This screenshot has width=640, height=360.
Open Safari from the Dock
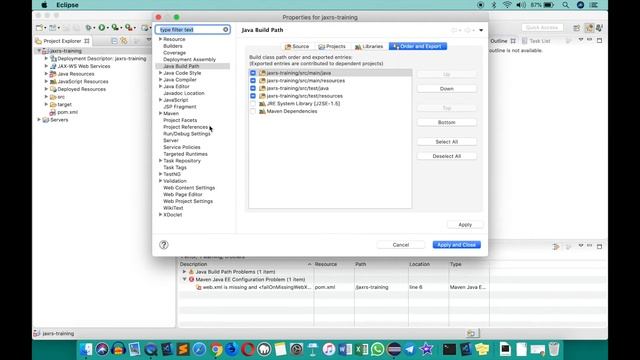199,349
